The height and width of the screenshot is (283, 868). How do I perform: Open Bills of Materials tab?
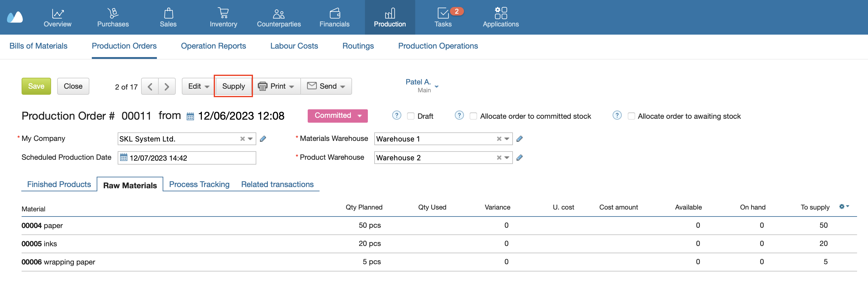[38, 46]
